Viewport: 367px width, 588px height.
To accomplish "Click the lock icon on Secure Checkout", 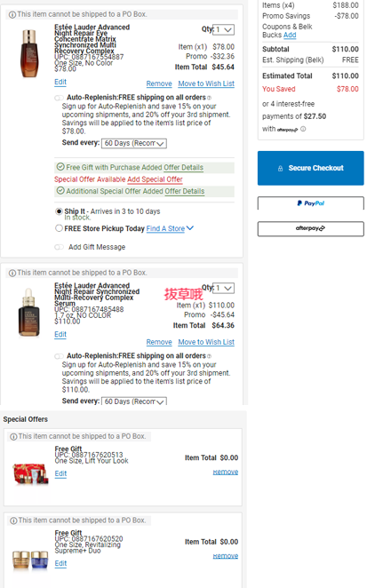I will tap(280, 169).
